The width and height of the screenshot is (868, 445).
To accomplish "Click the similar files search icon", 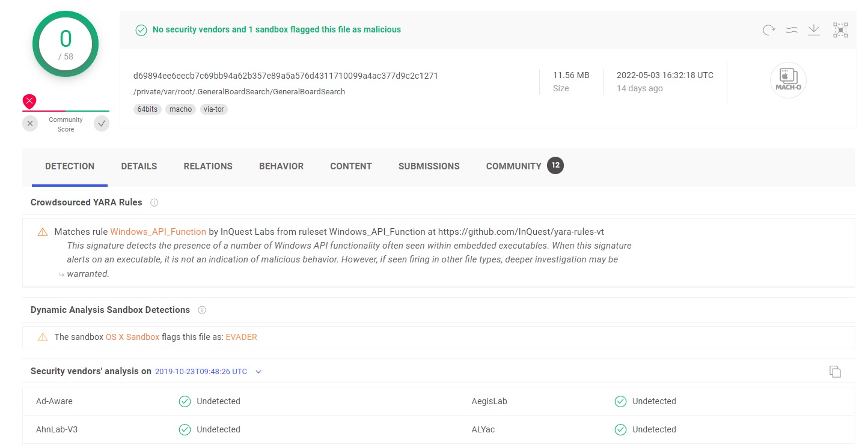I will point(792,30).
